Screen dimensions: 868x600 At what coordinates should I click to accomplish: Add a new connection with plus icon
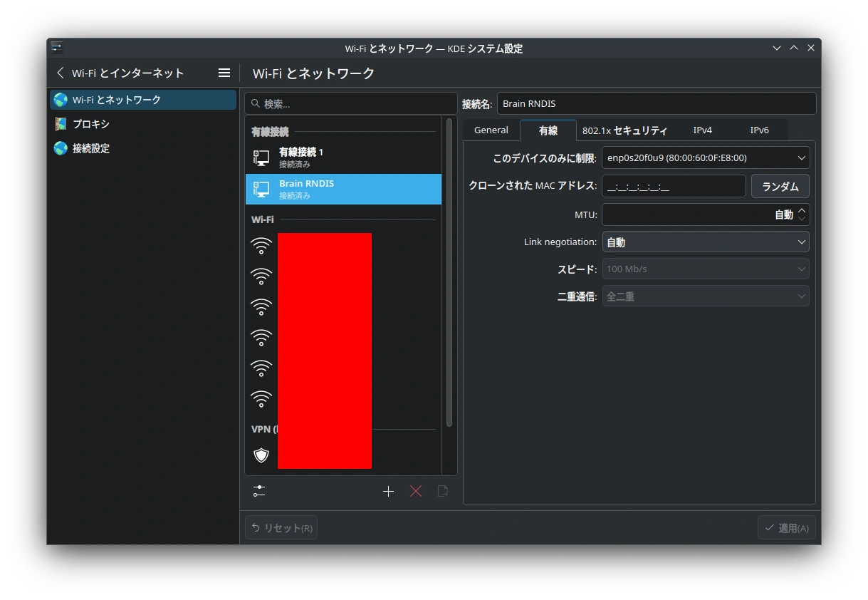point(388,491)
